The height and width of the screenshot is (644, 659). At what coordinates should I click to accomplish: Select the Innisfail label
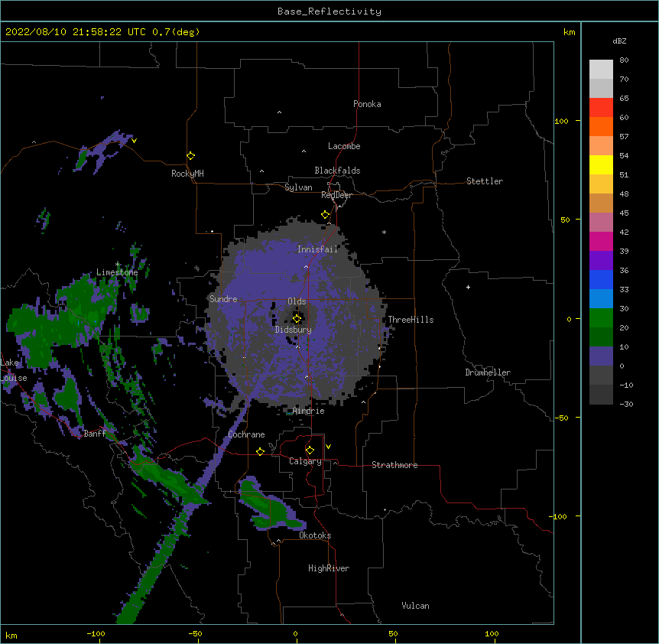coord(317,249)
